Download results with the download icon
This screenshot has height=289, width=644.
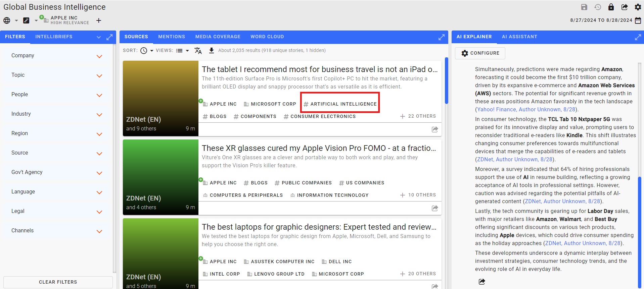[212, 51]
